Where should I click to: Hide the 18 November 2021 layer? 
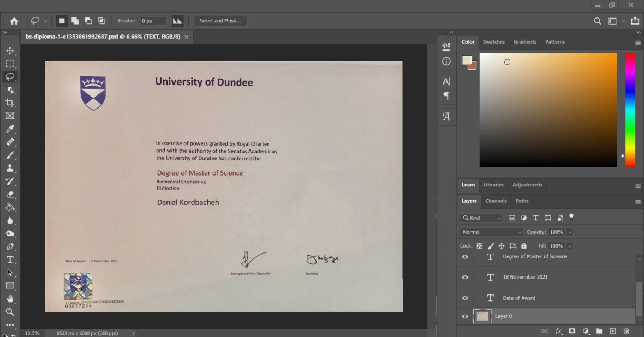point(465,277)
